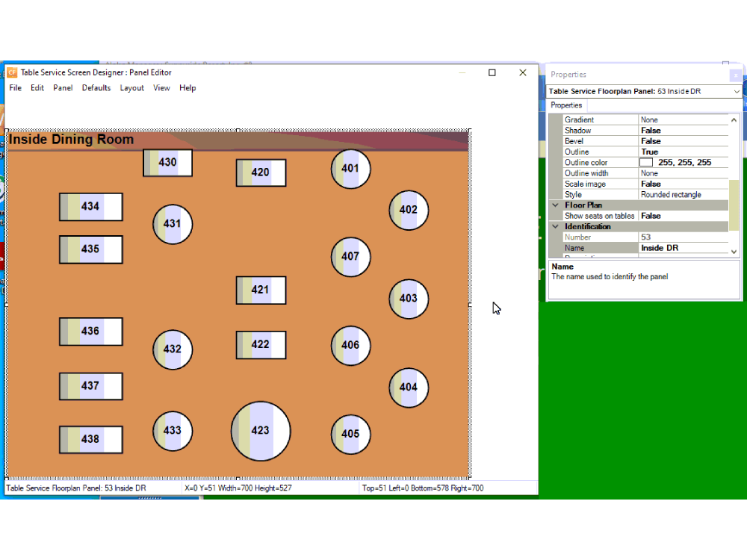
Task: Open the panel selector dropdown for 53 Inside DR
Action: (x=737, y=91)
